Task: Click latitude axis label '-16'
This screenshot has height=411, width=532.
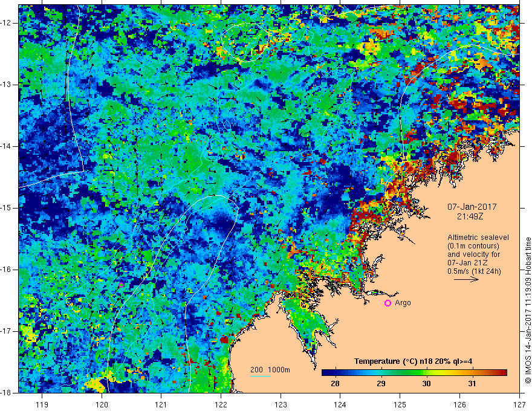Action: pos(7,270)
